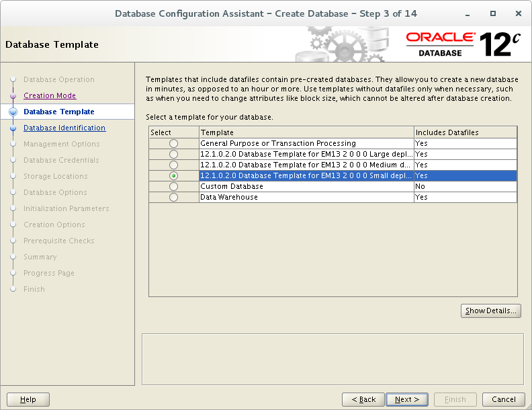
Task: Click the highlighted EM13 Small deployment template name
Action: (x=306, y=176)
